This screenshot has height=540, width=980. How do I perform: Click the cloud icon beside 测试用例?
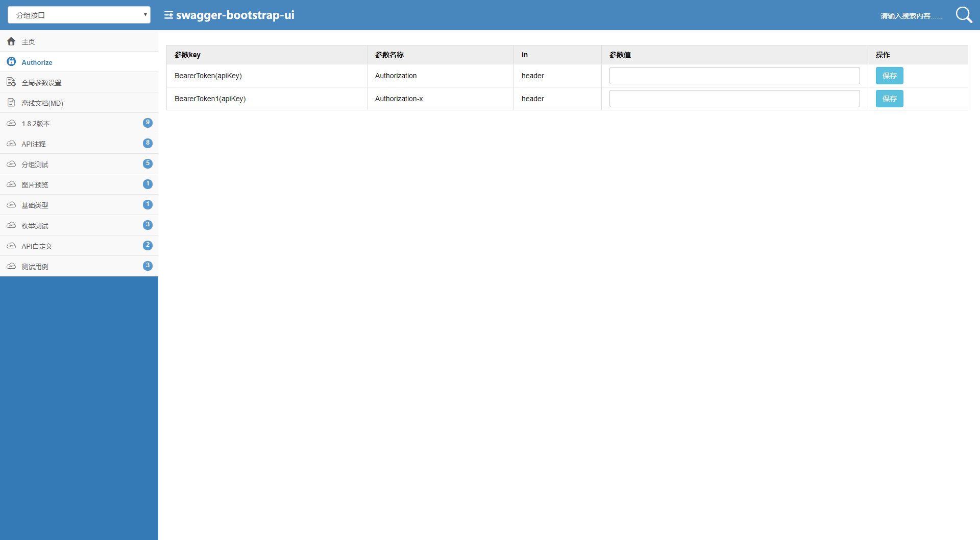point(11,266)
